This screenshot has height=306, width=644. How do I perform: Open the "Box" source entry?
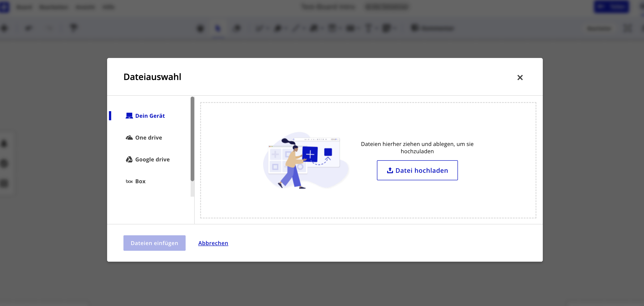coord(140,181)
